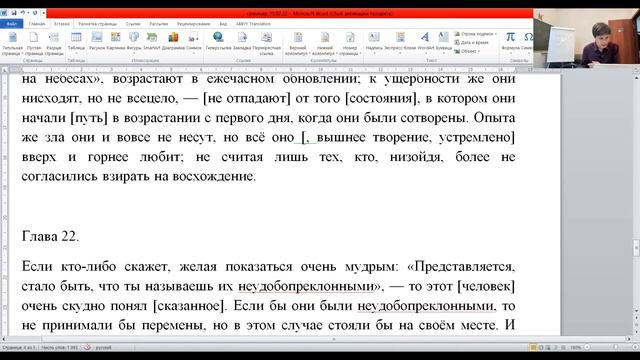
Task: Open the Object (Объект) dropdown
Action: click(467, 51)
